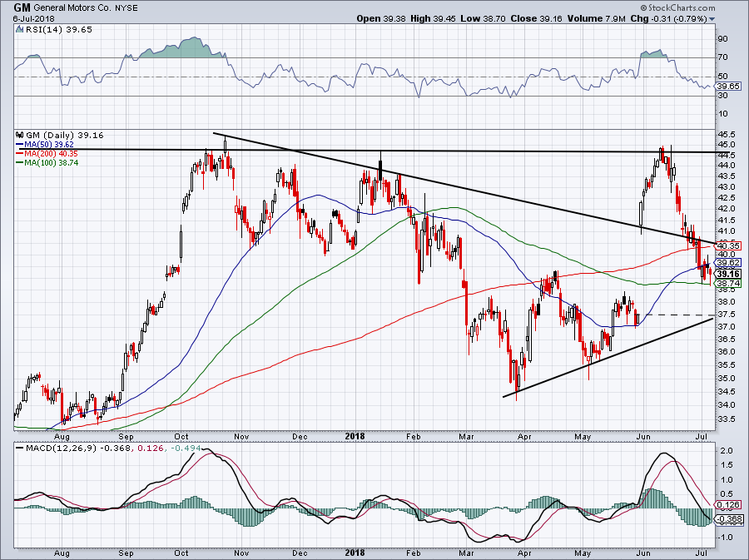Click the 33.5 level on price axis
Image resolution: width=749 pixels, height=560 pixels.
click(726, 419)
